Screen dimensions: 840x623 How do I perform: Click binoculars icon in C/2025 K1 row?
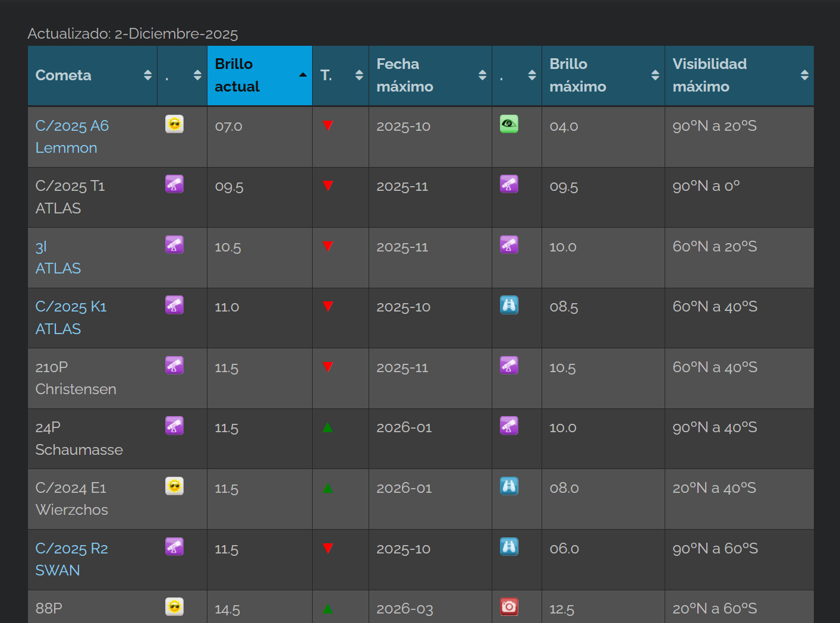coord(509,305)
